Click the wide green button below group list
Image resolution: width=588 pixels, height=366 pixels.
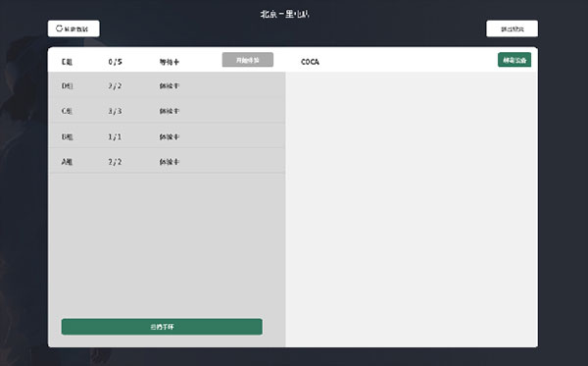coord(162,327)
